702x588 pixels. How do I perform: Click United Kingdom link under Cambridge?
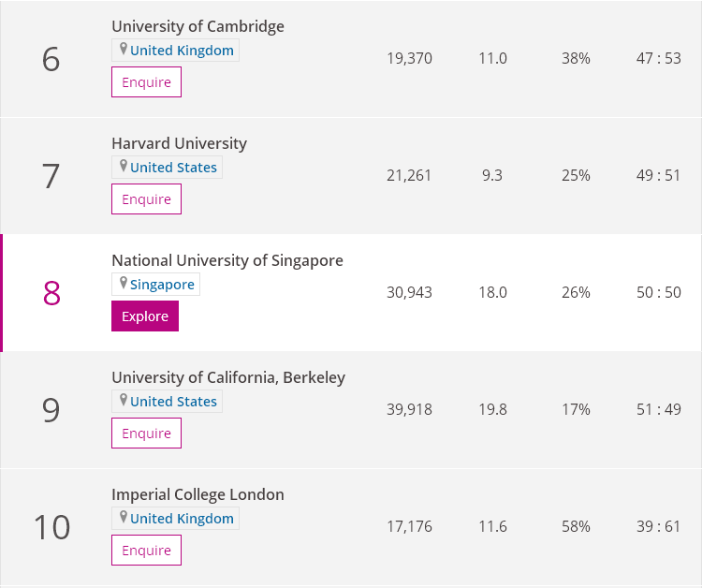tap(182, 51)
